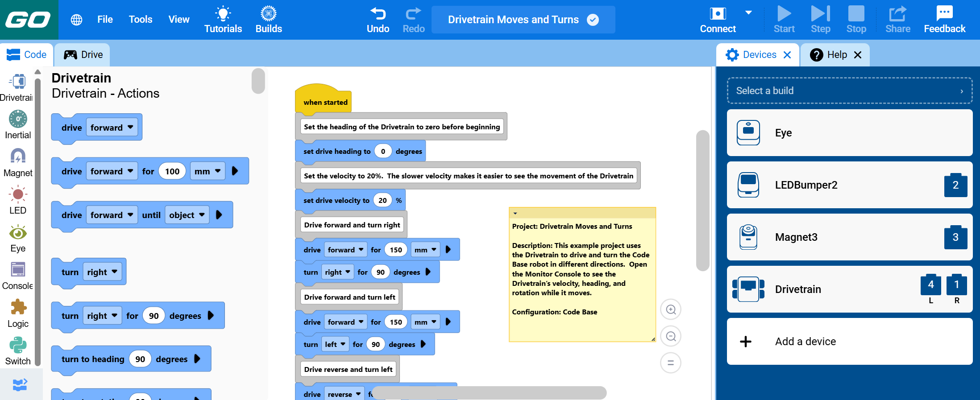Image resolution: width=980 pixels, height=400 pixels.
Task: Click the yellow note resize handle
Action: [x=653, y=339]
